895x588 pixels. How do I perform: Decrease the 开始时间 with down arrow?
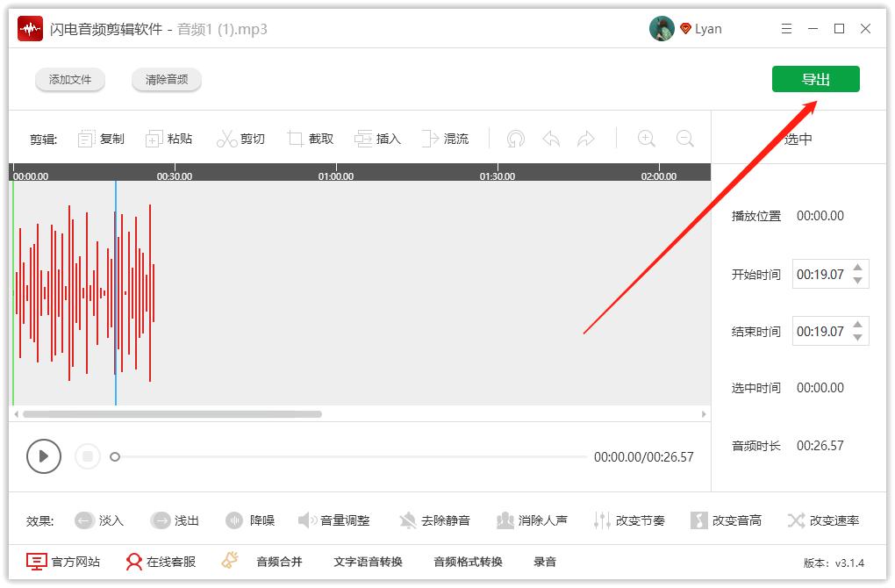857,280
